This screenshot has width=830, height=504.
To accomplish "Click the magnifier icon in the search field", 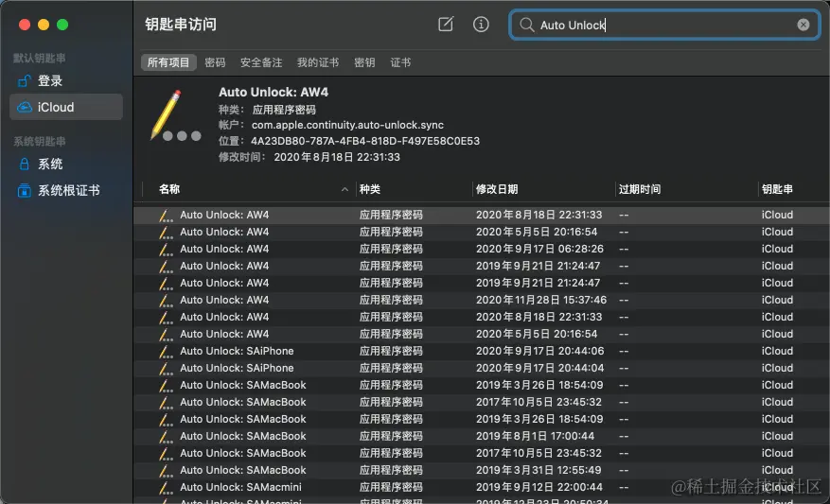I will pos(526,25).
